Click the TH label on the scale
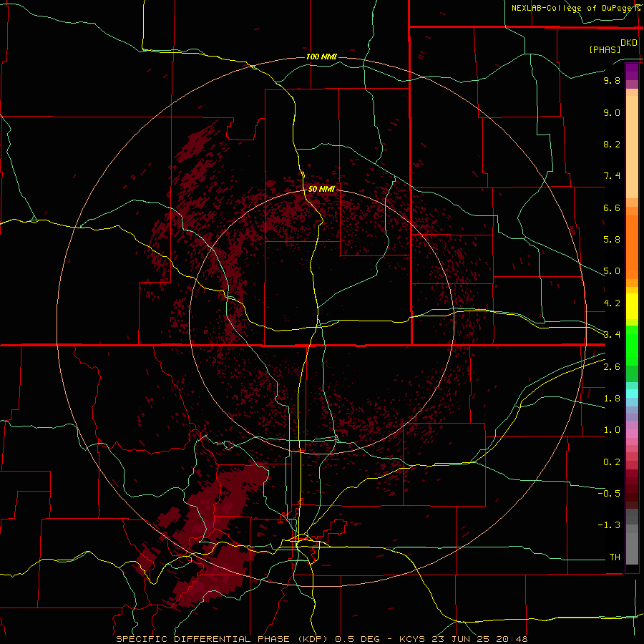Screen dimensions: 644x644 click(615, 557)
